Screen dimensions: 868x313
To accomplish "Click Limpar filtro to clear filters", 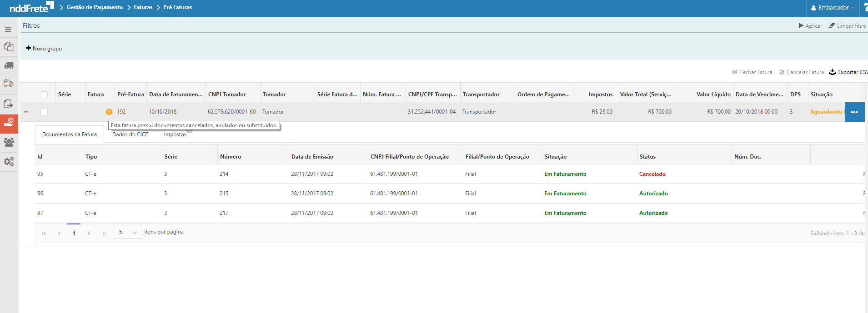I will (x=847, y=26).
